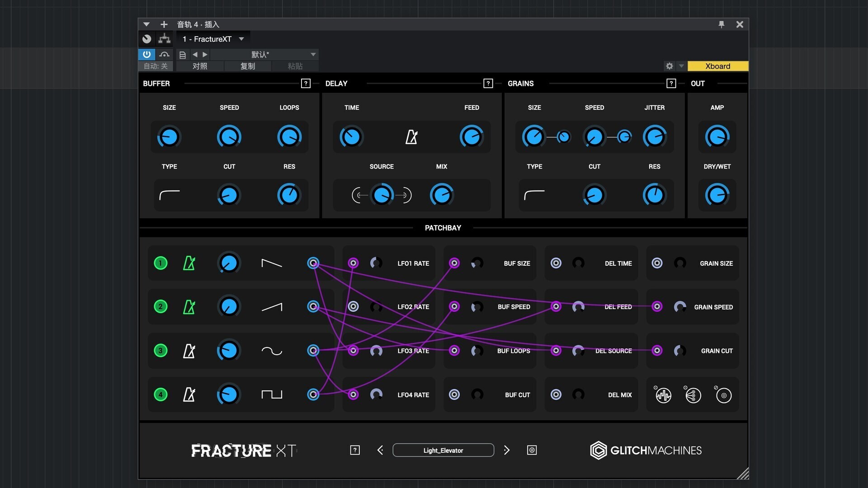The height and width of the screenshot is (488, 868).
Task: Click the 粘贴 paste button
Action: tap(295, 66)
